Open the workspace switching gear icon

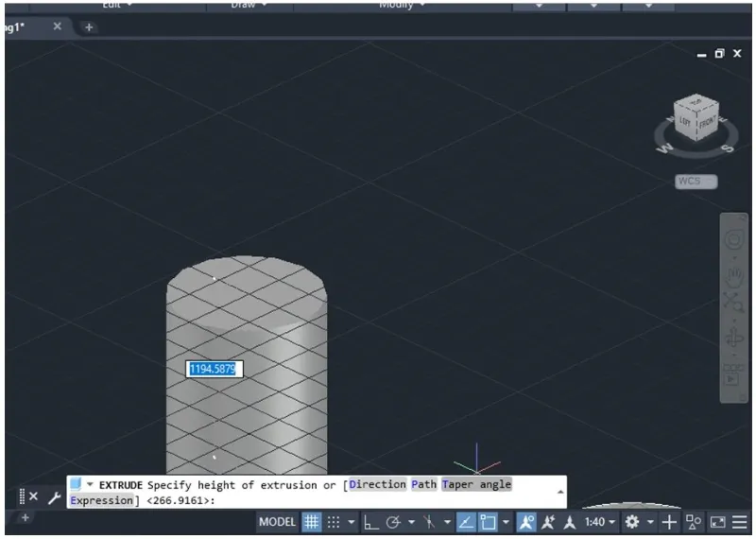pyautogui.click(x=631, y=522)
